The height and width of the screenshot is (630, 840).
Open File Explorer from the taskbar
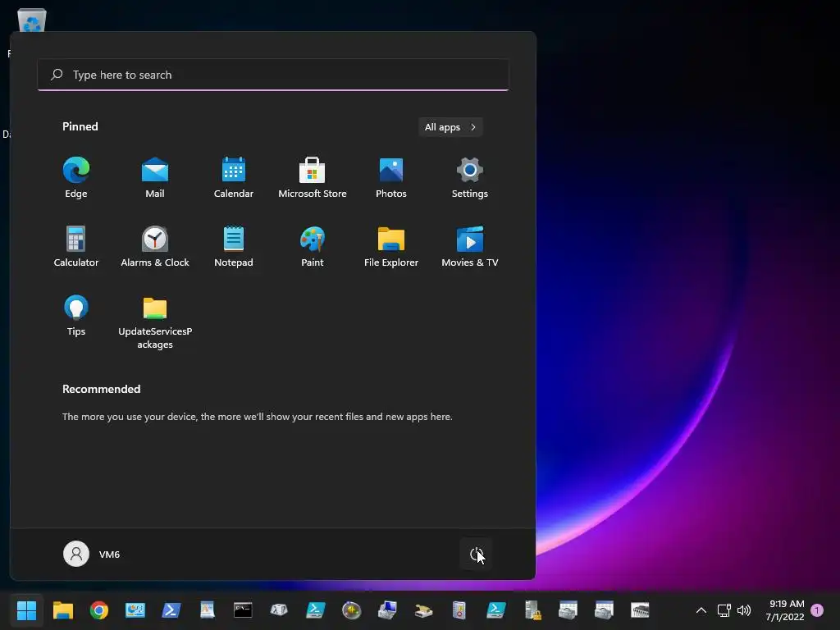[62, 610]
